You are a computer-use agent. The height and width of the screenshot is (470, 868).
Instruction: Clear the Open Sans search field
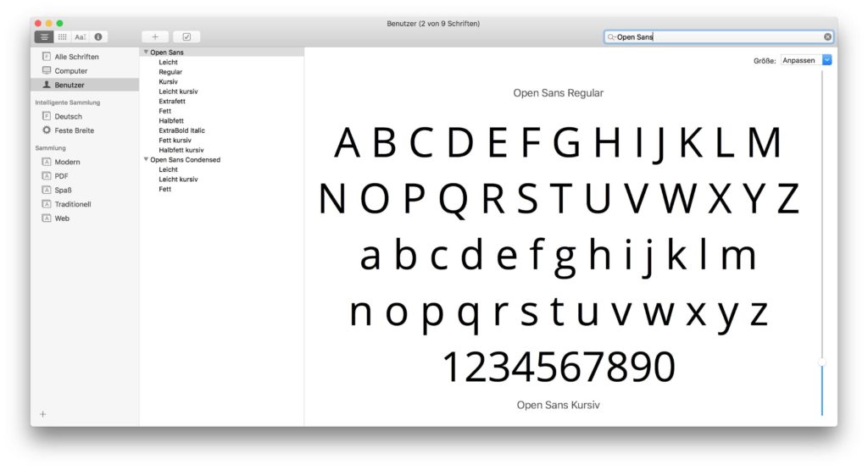point(827,37)
